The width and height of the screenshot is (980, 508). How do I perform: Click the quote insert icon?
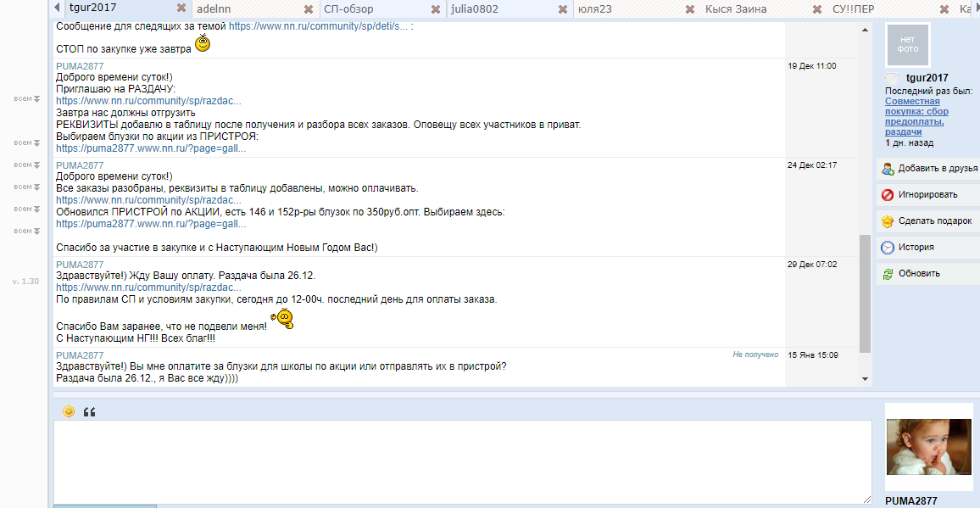(x=89, y=412)
